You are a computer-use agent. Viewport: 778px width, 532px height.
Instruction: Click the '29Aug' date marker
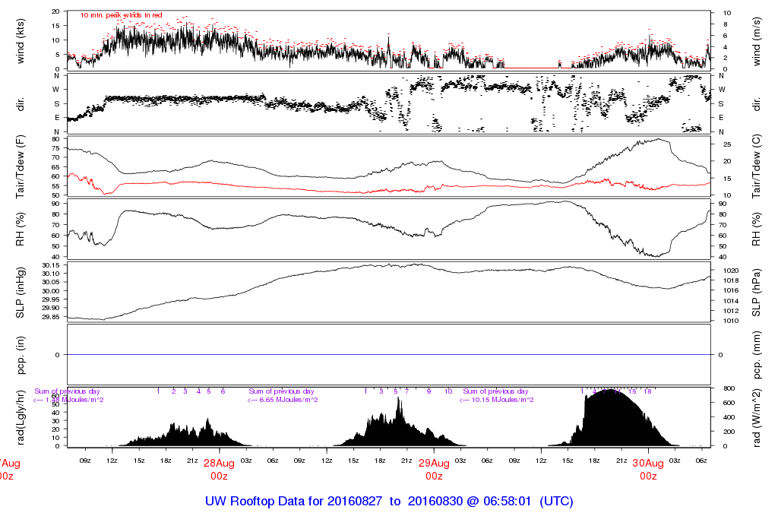pos(434,464)
